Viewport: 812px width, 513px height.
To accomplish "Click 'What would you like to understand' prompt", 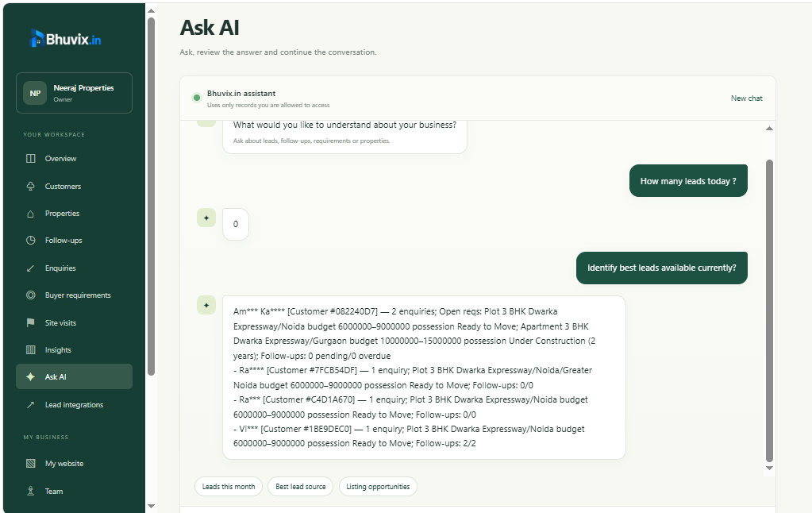I will pos(344,125).
